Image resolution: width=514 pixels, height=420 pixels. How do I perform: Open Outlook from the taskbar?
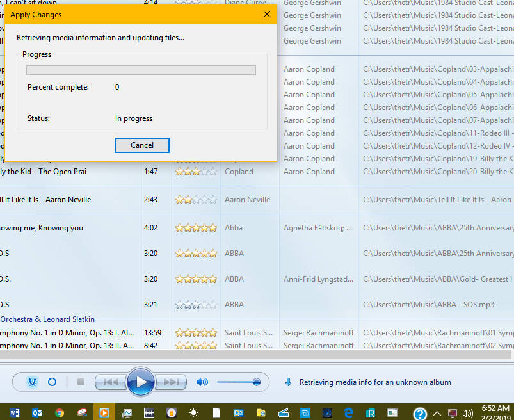pos(37,412)
